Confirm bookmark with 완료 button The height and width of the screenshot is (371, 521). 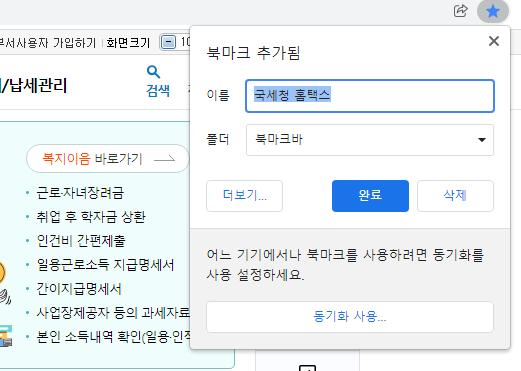pyautogui.click(x=370, y=196)
